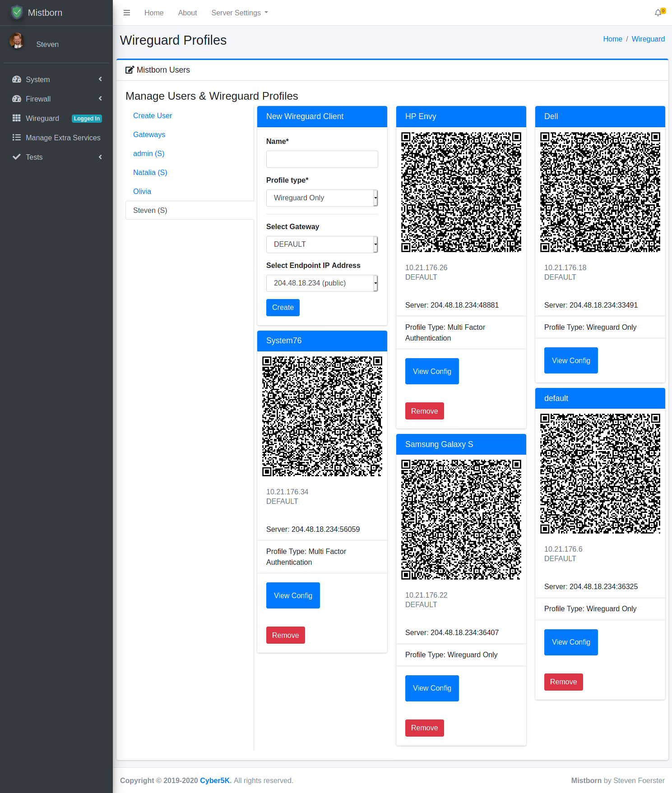Click the System gauge icon in sidebar
Image resolution: width=672 pixels, height=793 pixels.
click(x=17, y=79)
